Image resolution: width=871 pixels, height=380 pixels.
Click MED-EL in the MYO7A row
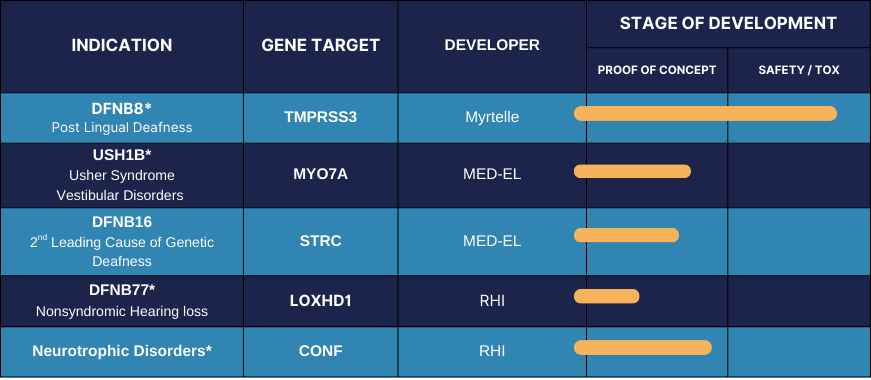[x=492, y=174]
